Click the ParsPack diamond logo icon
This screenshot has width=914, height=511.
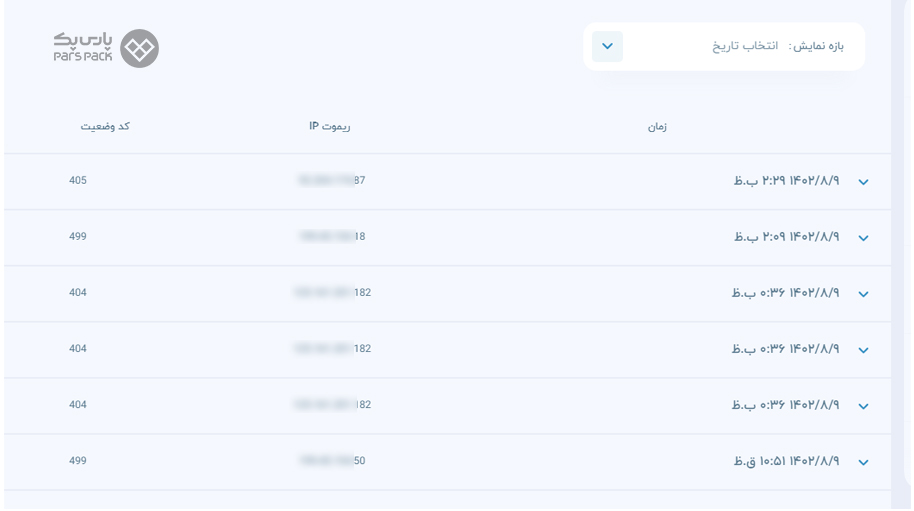pos(139,48)
